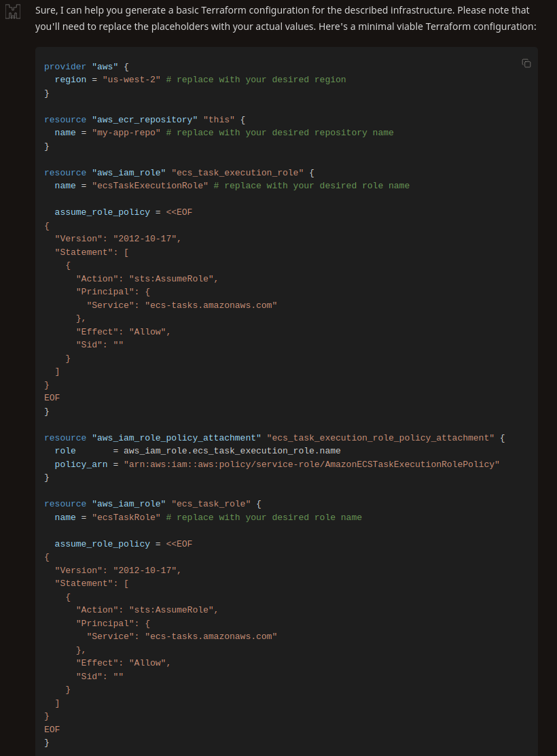Click the policy_arn attribute name
This screenshot has height=756, width=557.
tap(81, 464)
